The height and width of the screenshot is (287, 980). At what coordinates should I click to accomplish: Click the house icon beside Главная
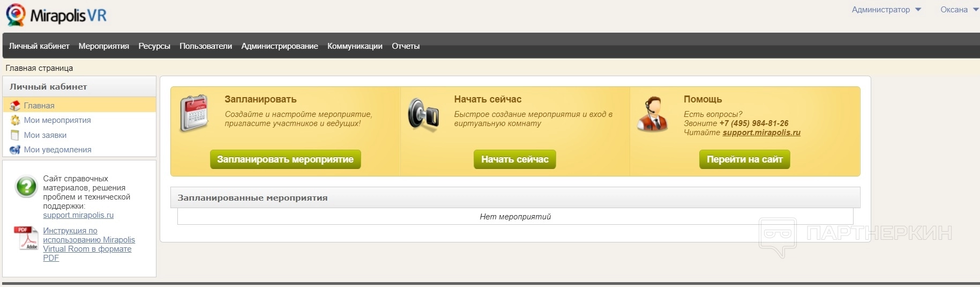tap(15, 106)
